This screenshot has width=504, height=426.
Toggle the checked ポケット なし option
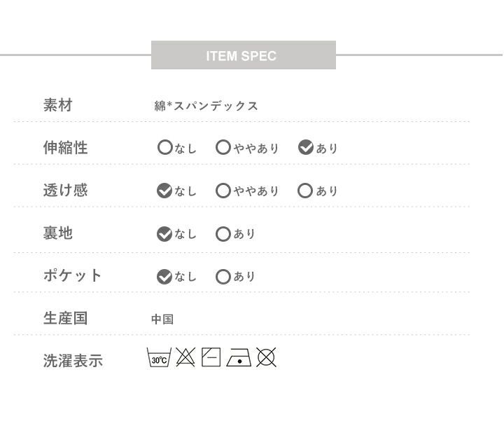164,277
